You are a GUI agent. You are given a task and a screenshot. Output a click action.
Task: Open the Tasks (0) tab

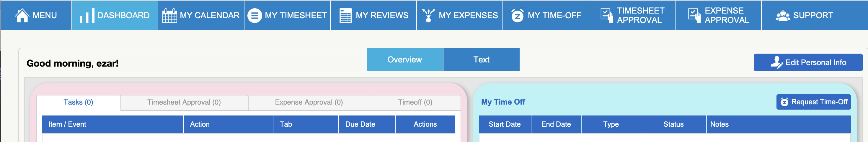tap(78, 102)
